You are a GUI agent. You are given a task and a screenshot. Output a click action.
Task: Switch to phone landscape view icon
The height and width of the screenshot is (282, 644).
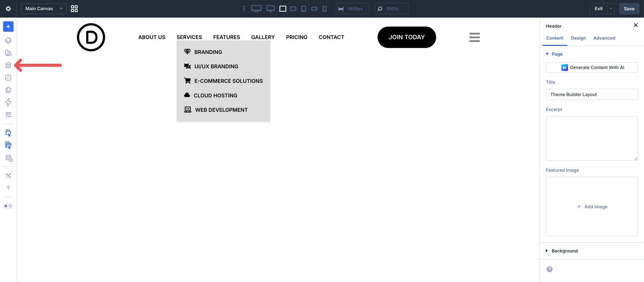pyautogui.click(x=314, y=9)
